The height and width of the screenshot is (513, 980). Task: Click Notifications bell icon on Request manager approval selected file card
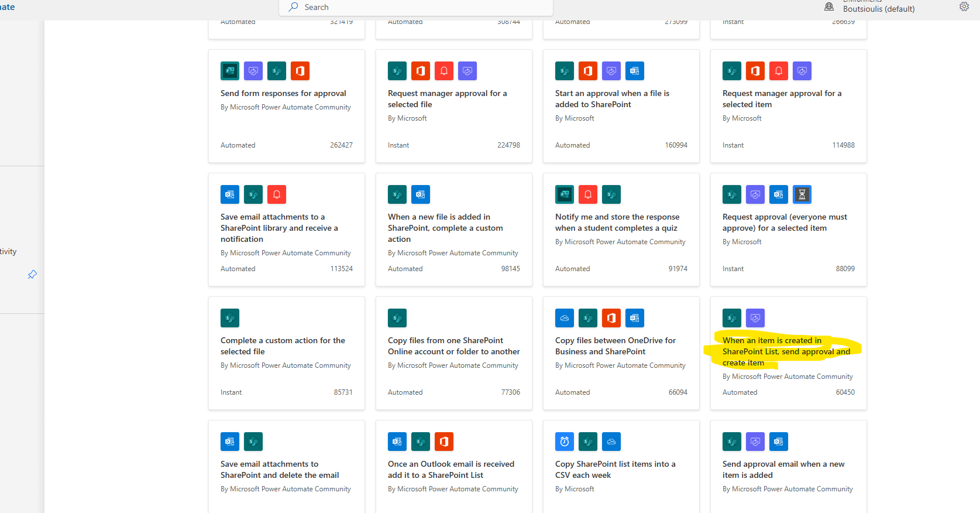(x=444, y=71)
